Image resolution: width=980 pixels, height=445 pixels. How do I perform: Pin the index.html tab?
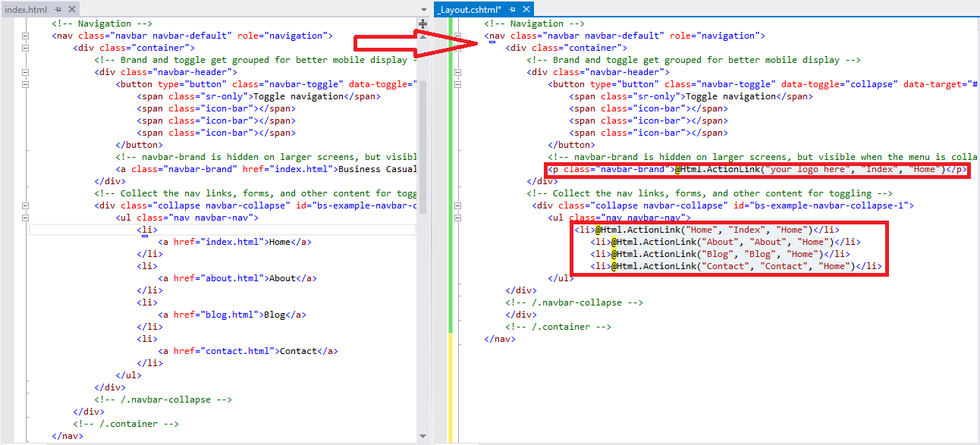(x=58, y=8)
